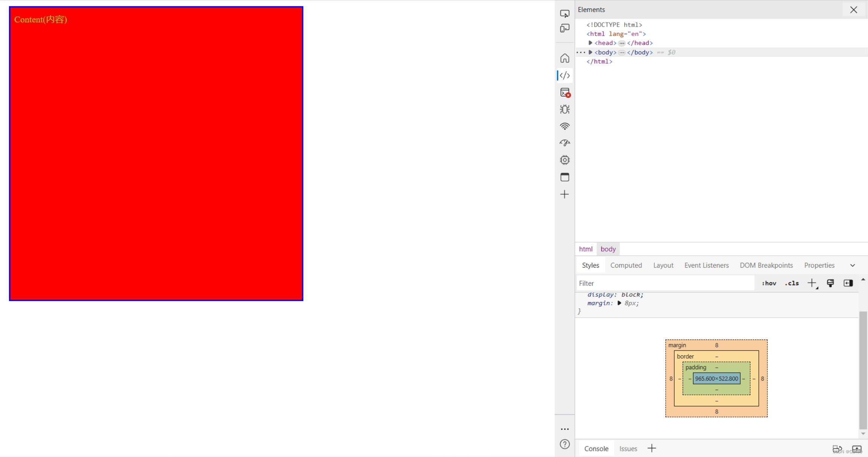Screen dimensions: 868x457
Task: Switch to the Computed tab
Action: click(626, 265)
